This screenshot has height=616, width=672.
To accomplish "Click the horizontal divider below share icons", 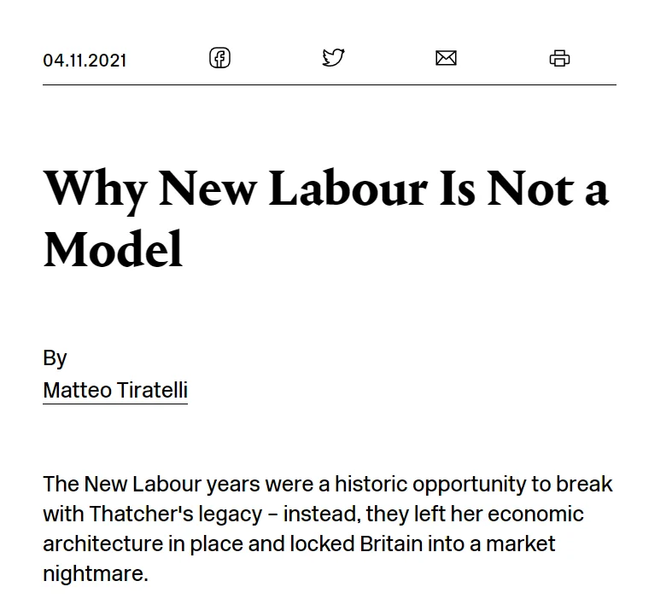I will point(330,84).
